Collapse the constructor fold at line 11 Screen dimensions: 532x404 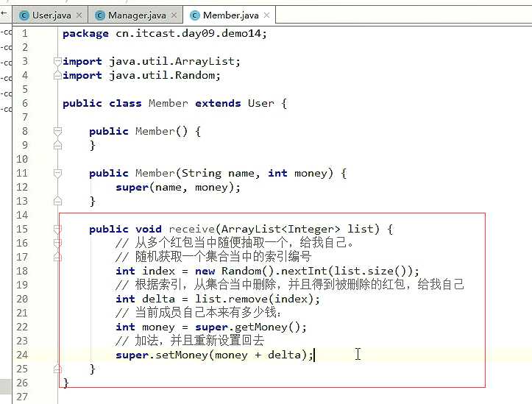57,174
